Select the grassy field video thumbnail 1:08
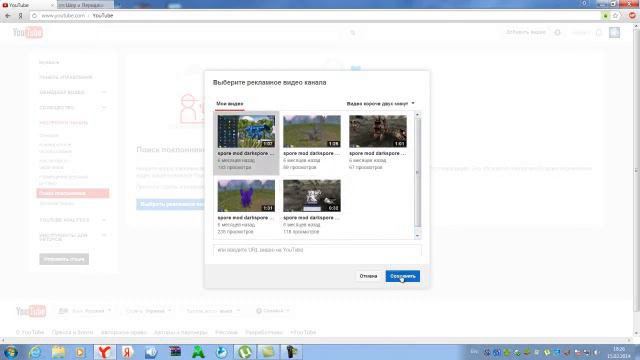The width and height of the screenshot is (640, 360). [312, 131]
